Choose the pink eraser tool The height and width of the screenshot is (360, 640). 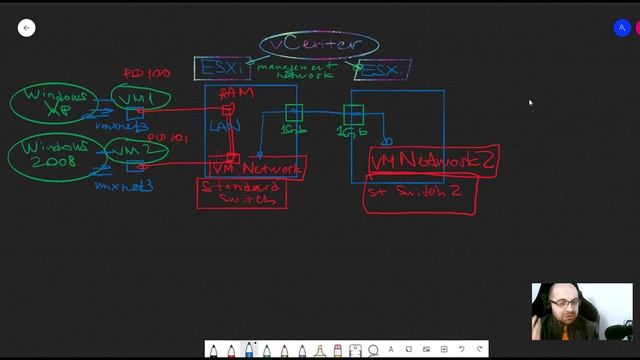coord(338,350)
